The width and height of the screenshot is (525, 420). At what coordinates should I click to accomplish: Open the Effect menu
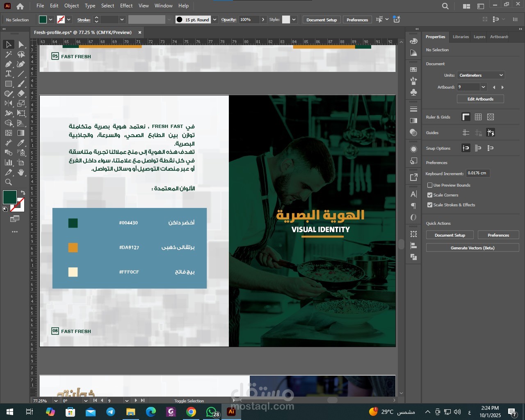click(x=126, y=6)
